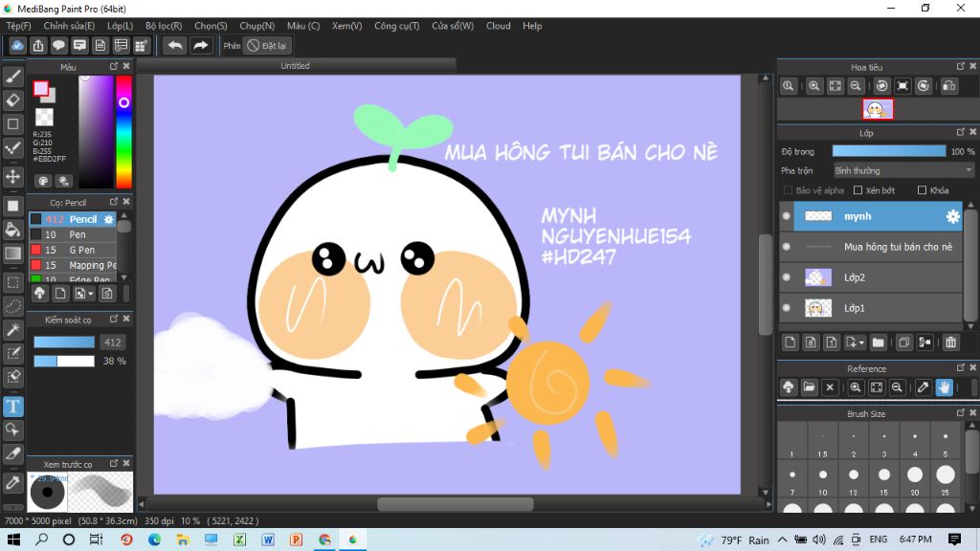Open the Tệp(F) menu
This screenshot has width=980, height=551.
click(18, 26)
